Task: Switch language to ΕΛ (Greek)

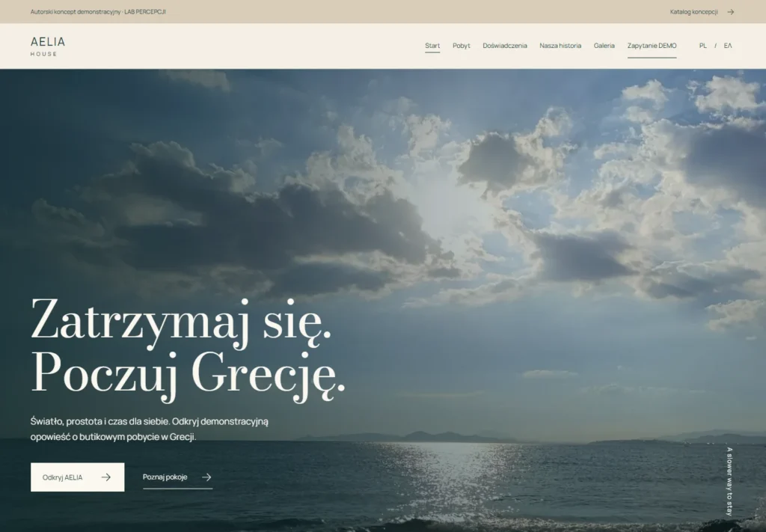Action: coord(728,46)
